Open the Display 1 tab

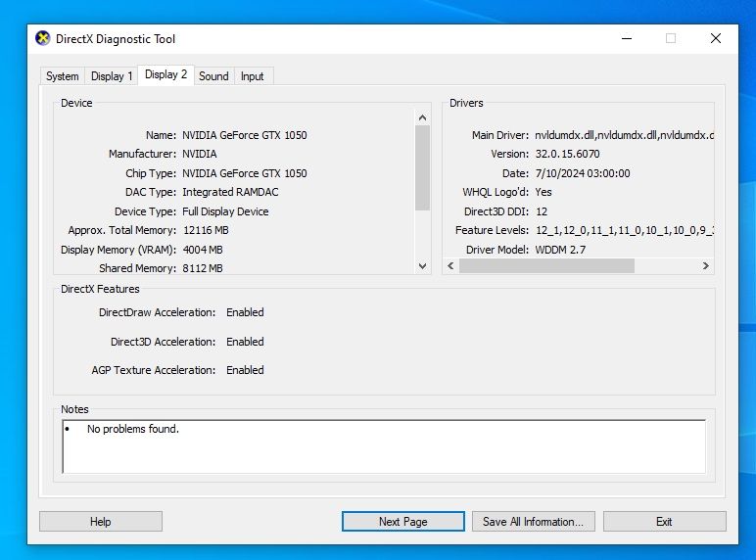click(x=112, y=76)
